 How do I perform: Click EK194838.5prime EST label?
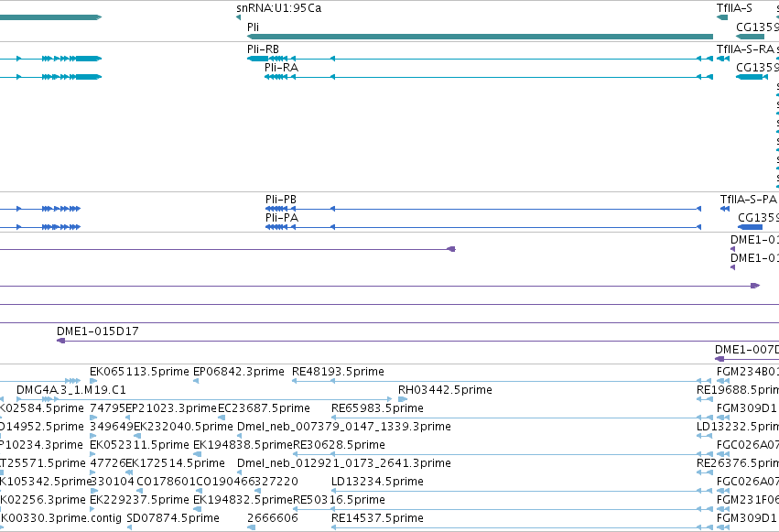243,445
